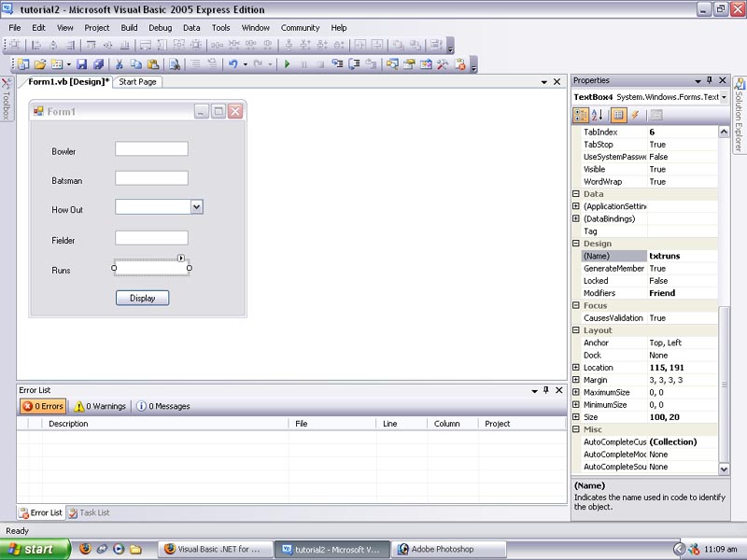This screenshot has height=560, width=747.
Task: Open Solution Explorer from the toolbar icon
Action: pos(392,63)
